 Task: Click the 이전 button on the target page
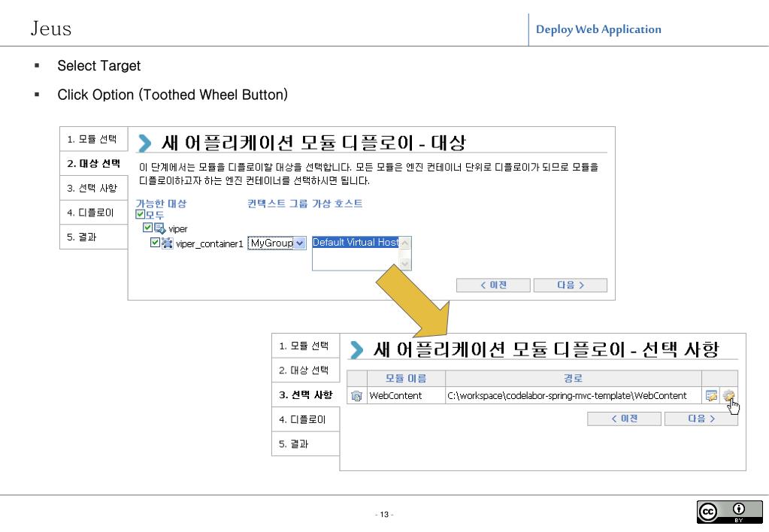tap(493, 285)
